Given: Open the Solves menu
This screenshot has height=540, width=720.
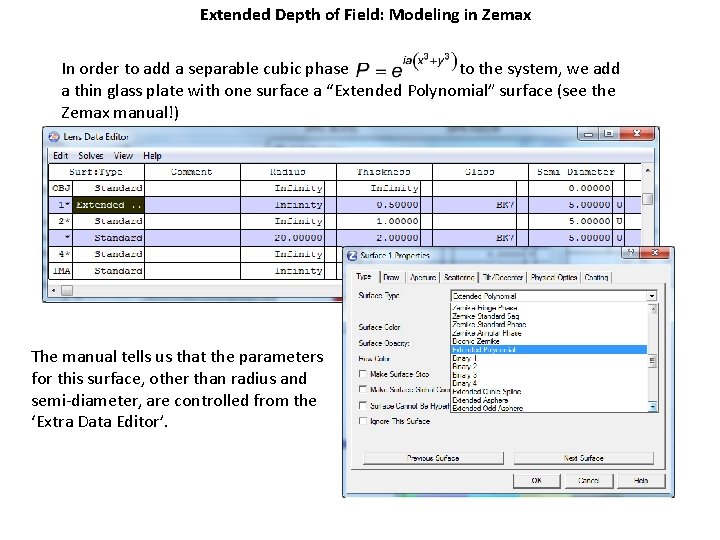Looking at the screenshot, I should click(x=90, y=156).
